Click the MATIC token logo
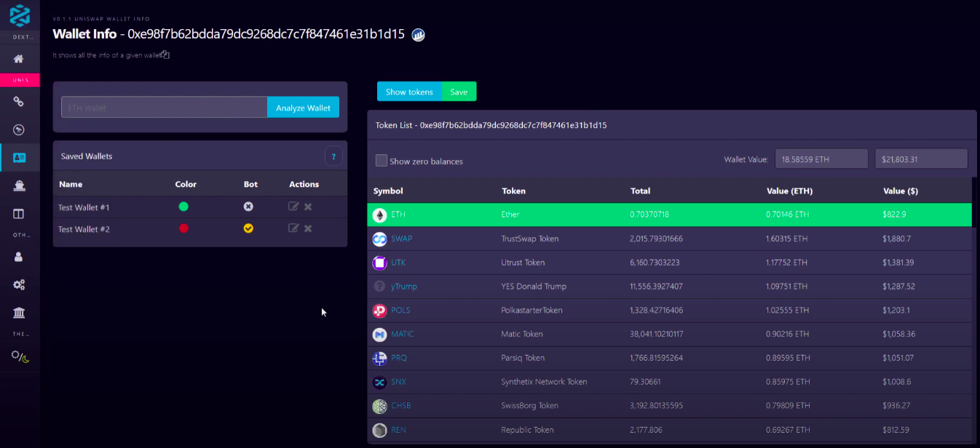The height and width of the screenshot is (448, 980). click(379, 335)
